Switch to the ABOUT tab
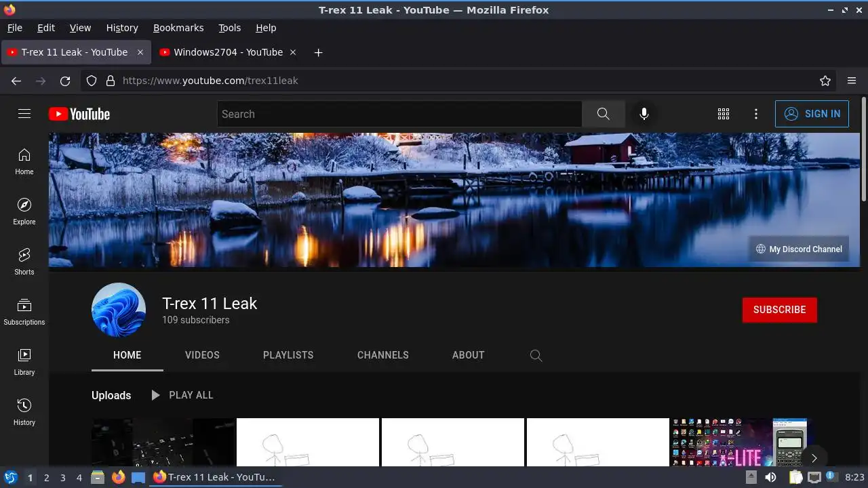This screenshot has width=868, height=488. [469, 355]
